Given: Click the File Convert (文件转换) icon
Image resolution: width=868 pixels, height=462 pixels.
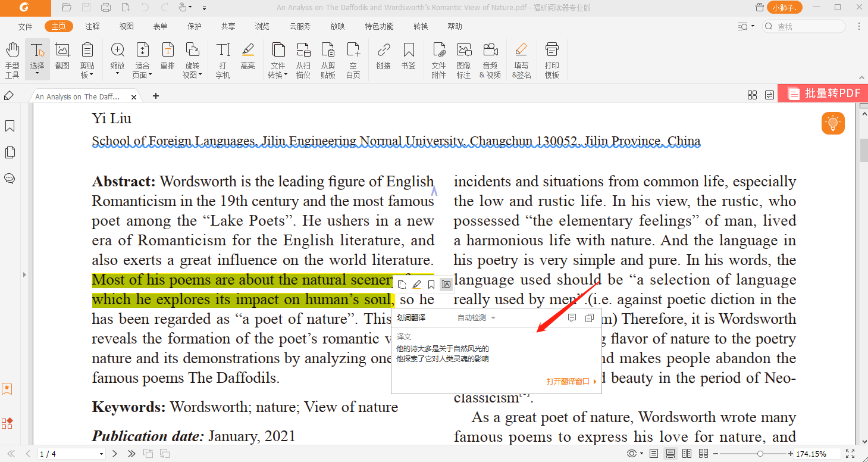Looking at the screenshot, I should (x=278, y=50).
